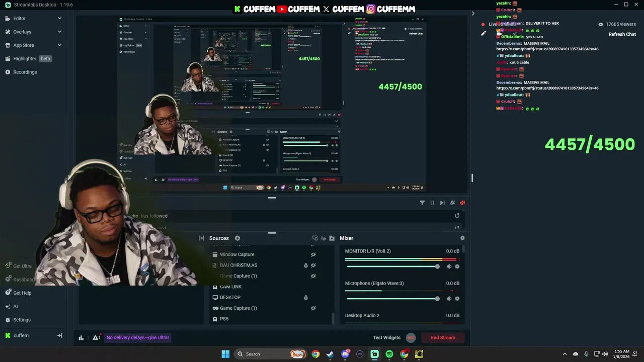Click the End Stream button
Viewport: 644px width, 362px height.
pyautogui.click(x=443, y=338)
